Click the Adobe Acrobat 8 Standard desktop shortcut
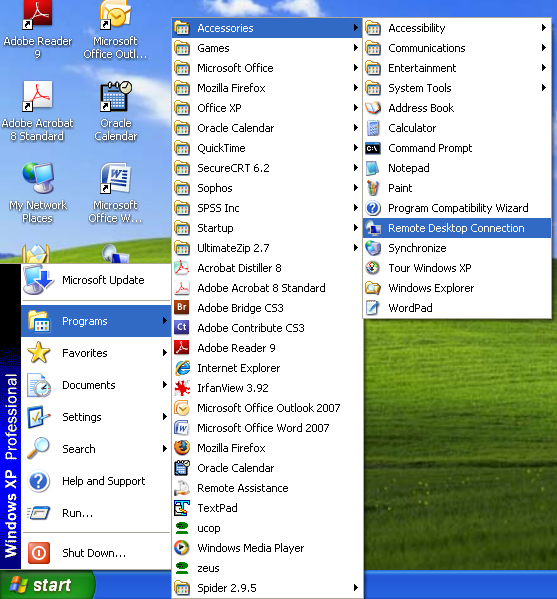This screenshot has width=557, height=599. pos(37,111)
